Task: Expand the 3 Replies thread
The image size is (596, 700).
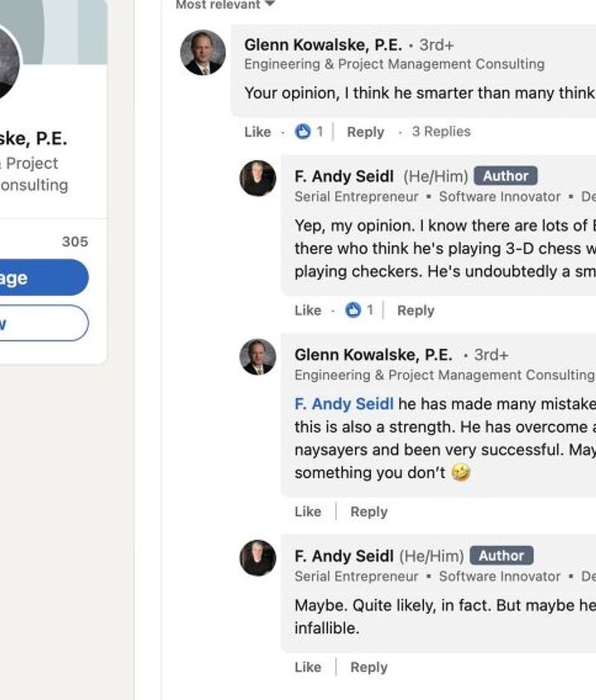Action: point(440,132)
